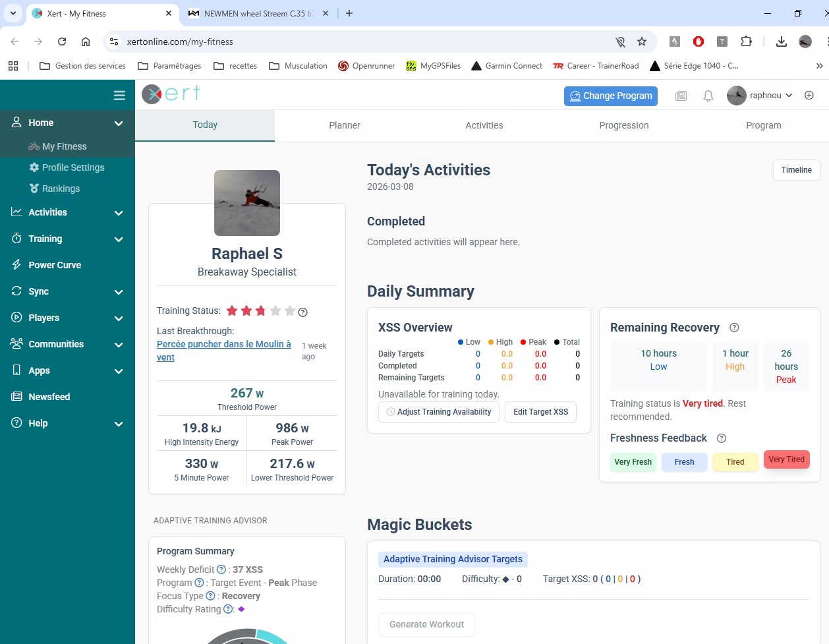Click the plus circle icon beside the username
This screenshot has width=829, height=644.
809,96
